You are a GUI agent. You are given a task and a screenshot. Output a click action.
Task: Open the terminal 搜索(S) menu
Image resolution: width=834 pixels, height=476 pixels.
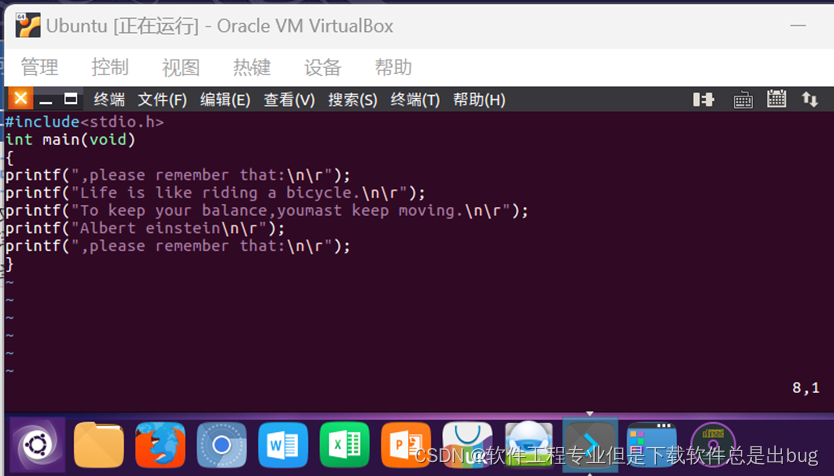353,99
